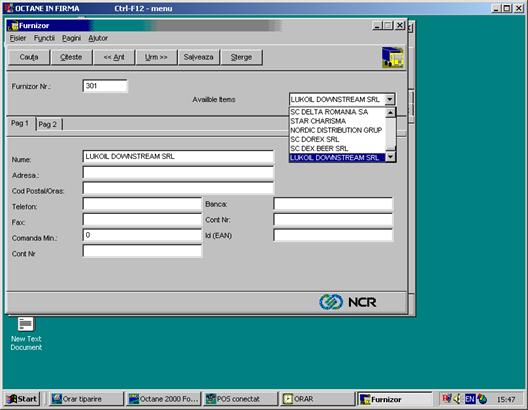Click the supplier truck icon in the toolbar
Screen dimensions: 528x410
393,58
